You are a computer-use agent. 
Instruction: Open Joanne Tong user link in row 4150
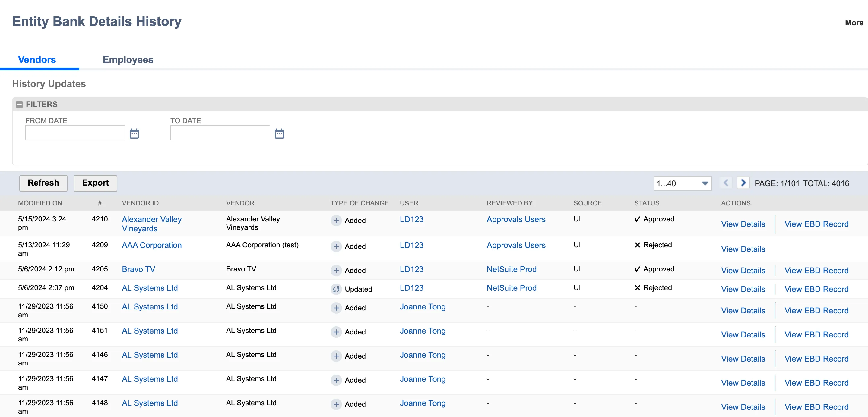(423, 307)
